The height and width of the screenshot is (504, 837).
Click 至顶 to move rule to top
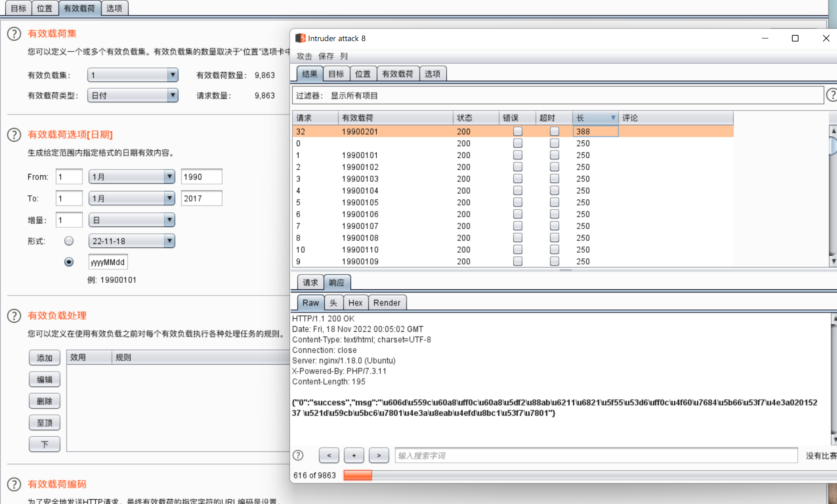tap(45, 423)
